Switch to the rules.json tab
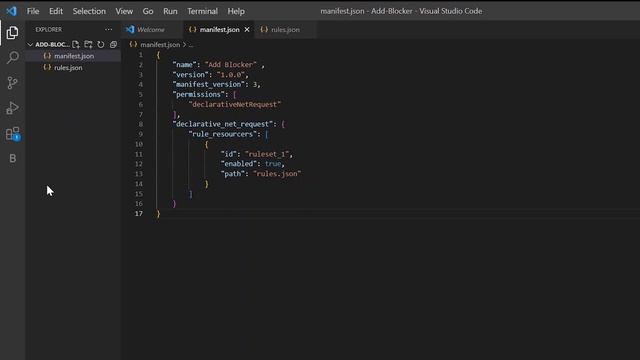Viewport: 640px width, 360px height. coord(285,29)
